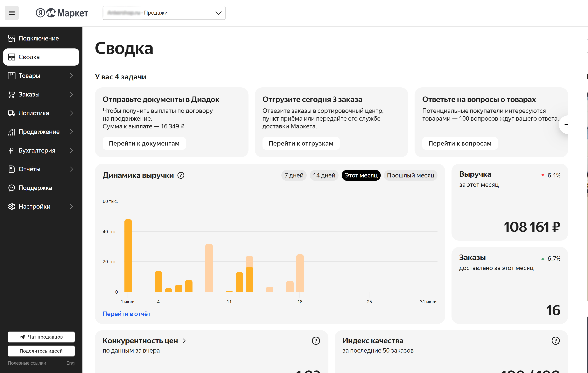This screenshot has height=373, width=588.
Task: Expand the Продвижение submenu chevron
Action: pyautogui.click(x=71, y=132)
